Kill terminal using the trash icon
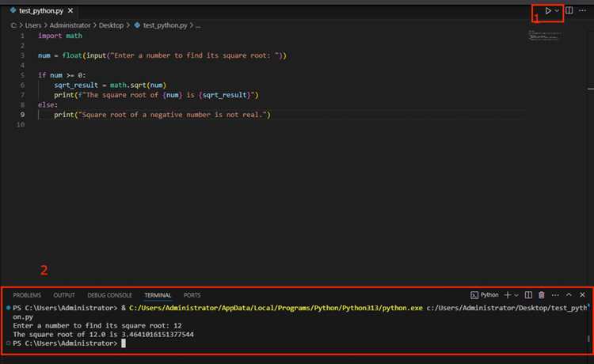 point(542,294)
